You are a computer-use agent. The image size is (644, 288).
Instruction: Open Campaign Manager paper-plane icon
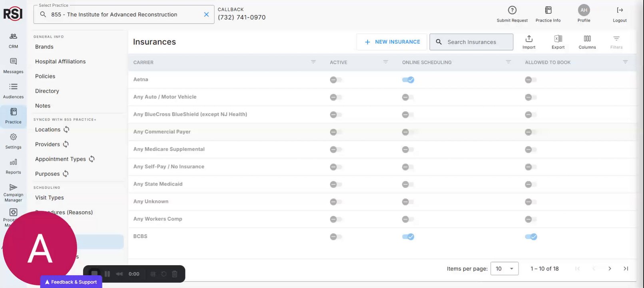[13, 193]
